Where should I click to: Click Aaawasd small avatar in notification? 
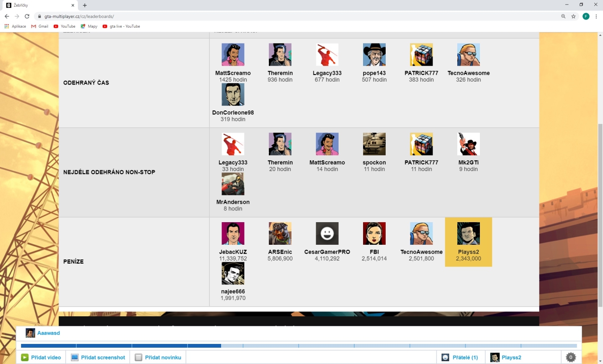(30, 333)
